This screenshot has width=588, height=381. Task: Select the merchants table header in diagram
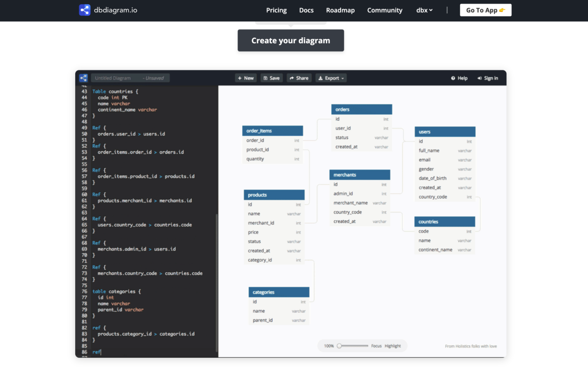359,175
